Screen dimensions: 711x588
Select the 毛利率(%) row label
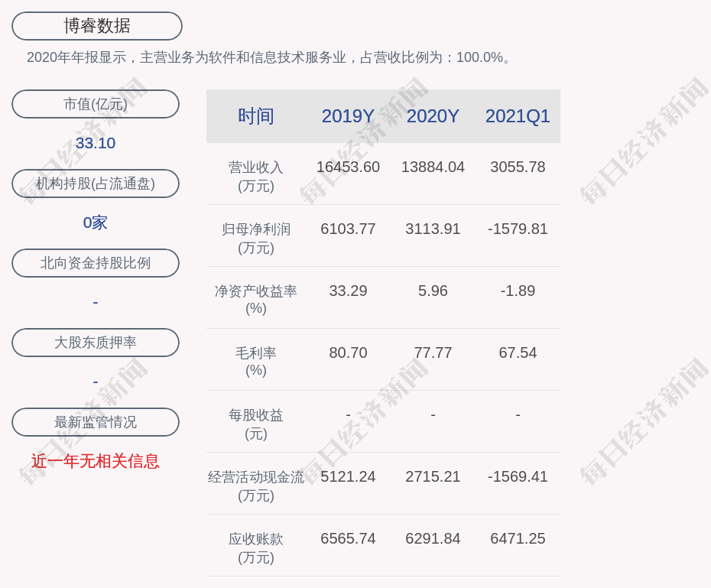coord(256,362)
